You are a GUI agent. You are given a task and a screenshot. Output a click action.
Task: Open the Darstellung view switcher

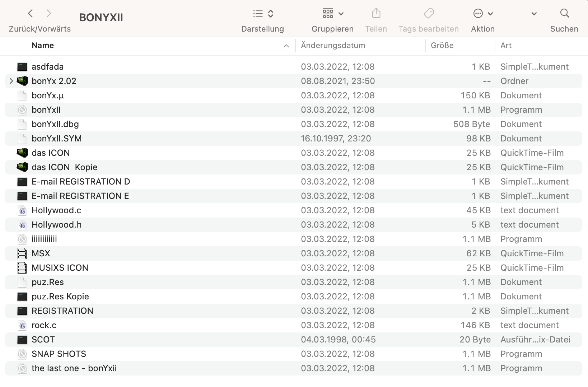263,14
